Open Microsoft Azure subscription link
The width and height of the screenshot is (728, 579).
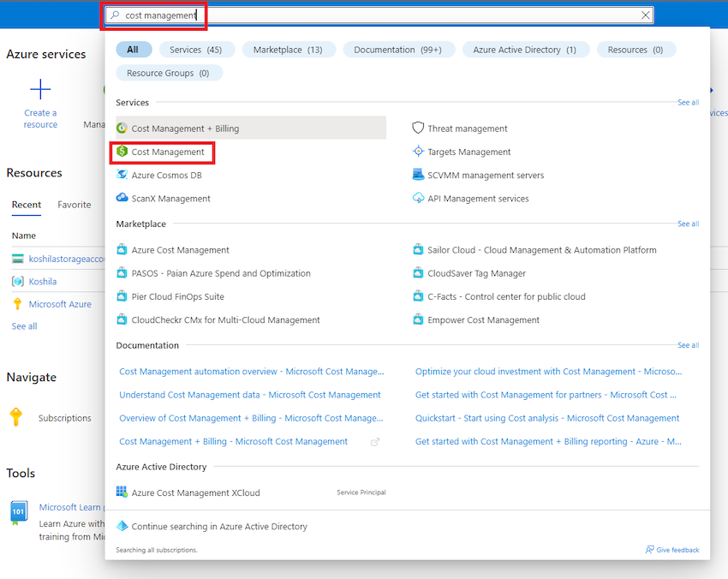(x=60, y=304)
